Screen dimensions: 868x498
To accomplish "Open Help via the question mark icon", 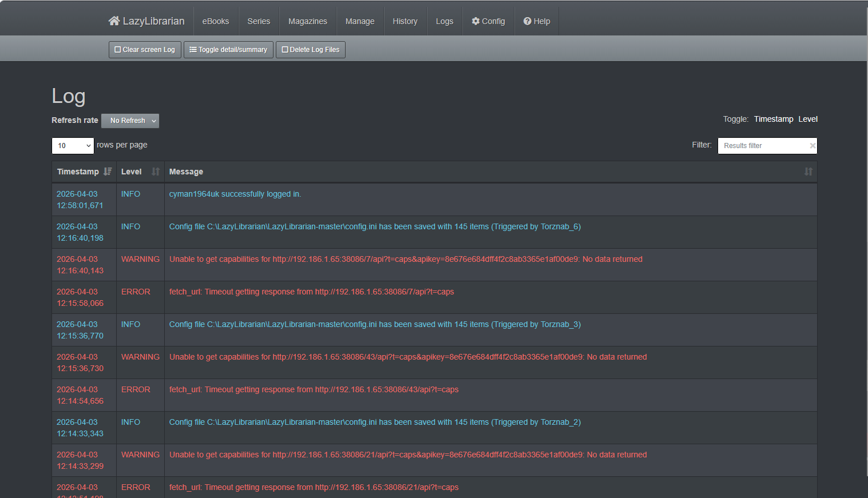I will pyautogui.click(x=528, y=21).
